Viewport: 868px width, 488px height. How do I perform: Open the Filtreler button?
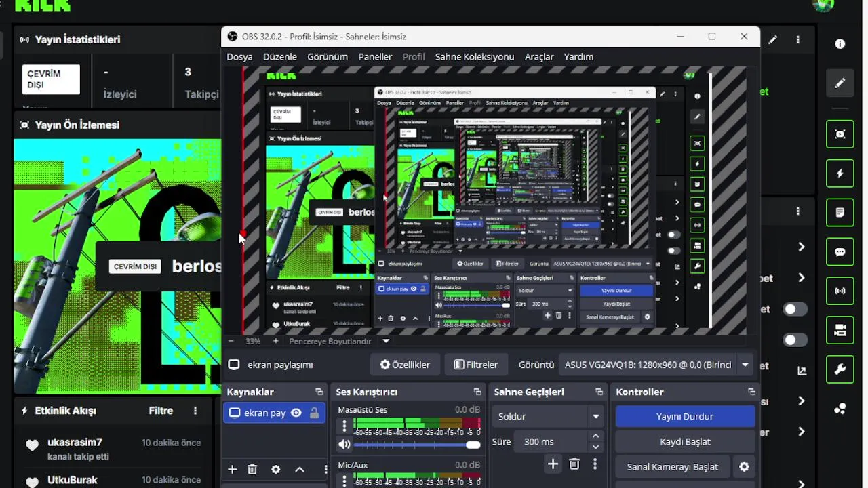click(x=476, y=365)
